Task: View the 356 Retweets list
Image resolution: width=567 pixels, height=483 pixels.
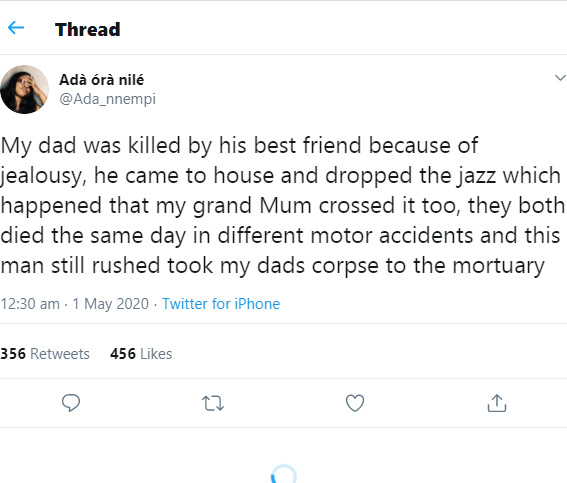Action: tap(45, 354)
